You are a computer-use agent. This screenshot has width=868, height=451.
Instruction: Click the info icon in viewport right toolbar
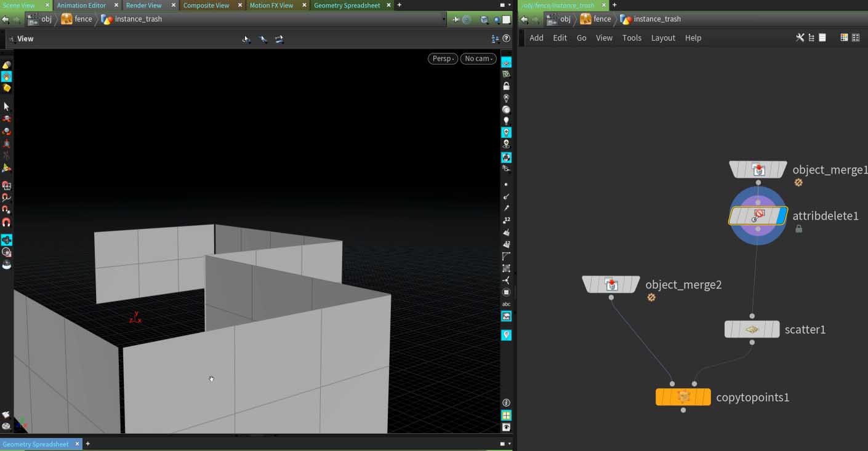click(x=506, y=402)
